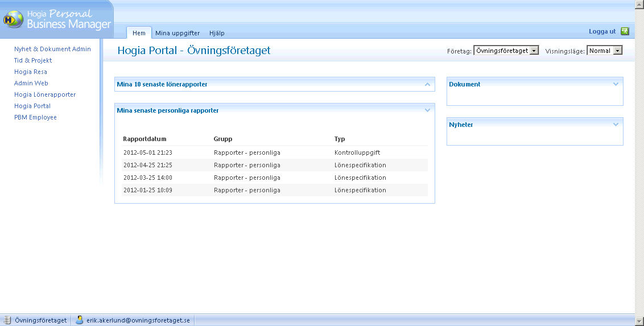Click the scrollbar down arrow
This screenshot has height=326, width=644.
[x=639, y=321]
